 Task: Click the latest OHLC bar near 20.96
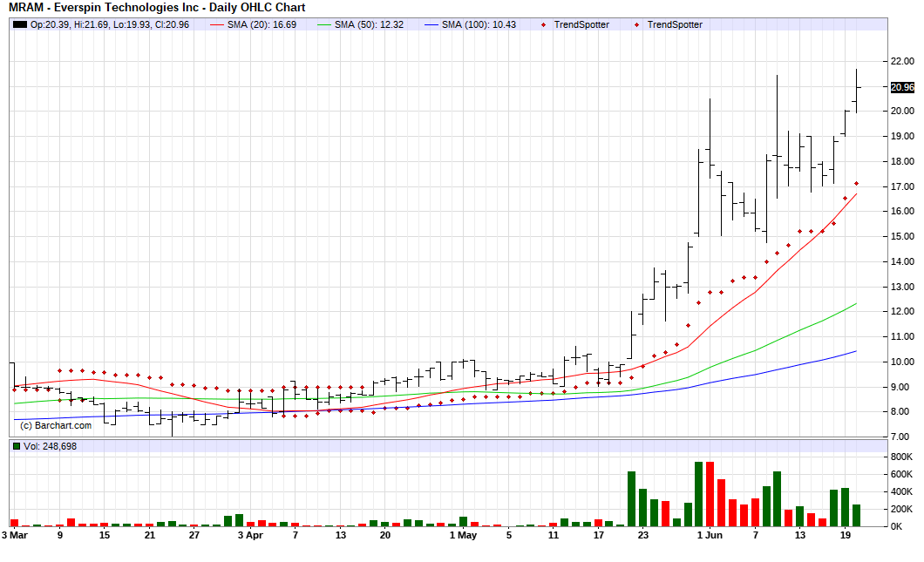856,91
